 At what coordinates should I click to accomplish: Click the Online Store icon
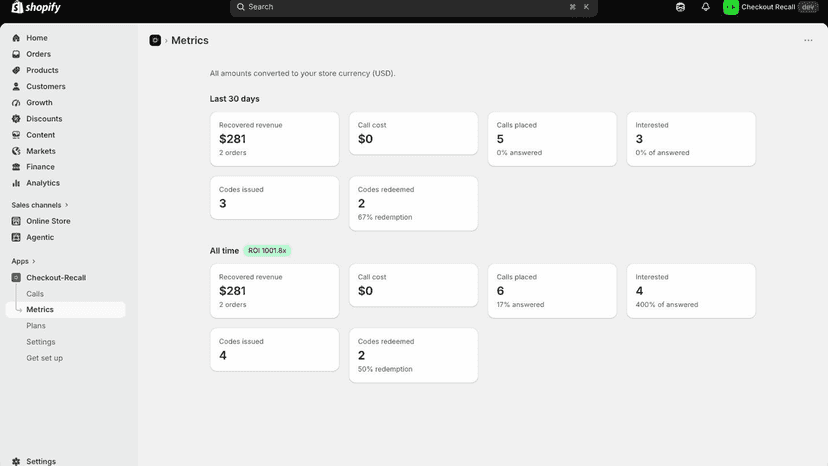click(x=16, y=221)
